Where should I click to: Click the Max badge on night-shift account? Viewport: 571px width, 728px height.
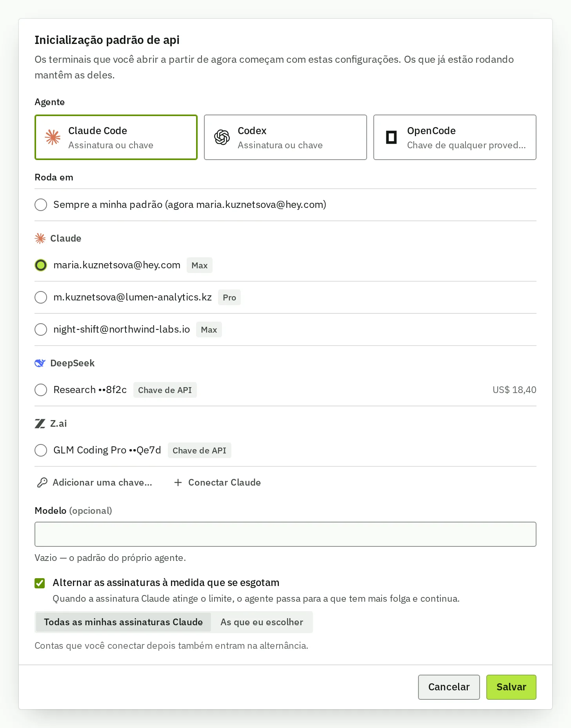pos(209,329)
